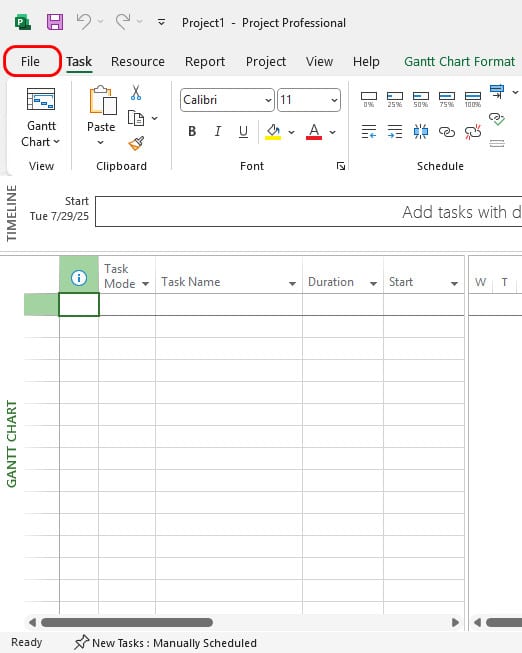Open the Undo history dropdown arrow
The width and height of the screenshot is (522, 653).
pos(100,21)
